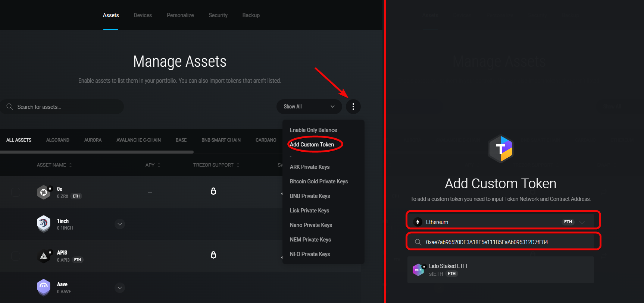Select the ALGORAND network tab
Viewport: 644px width, 303px height.
(x=57, y=140)
